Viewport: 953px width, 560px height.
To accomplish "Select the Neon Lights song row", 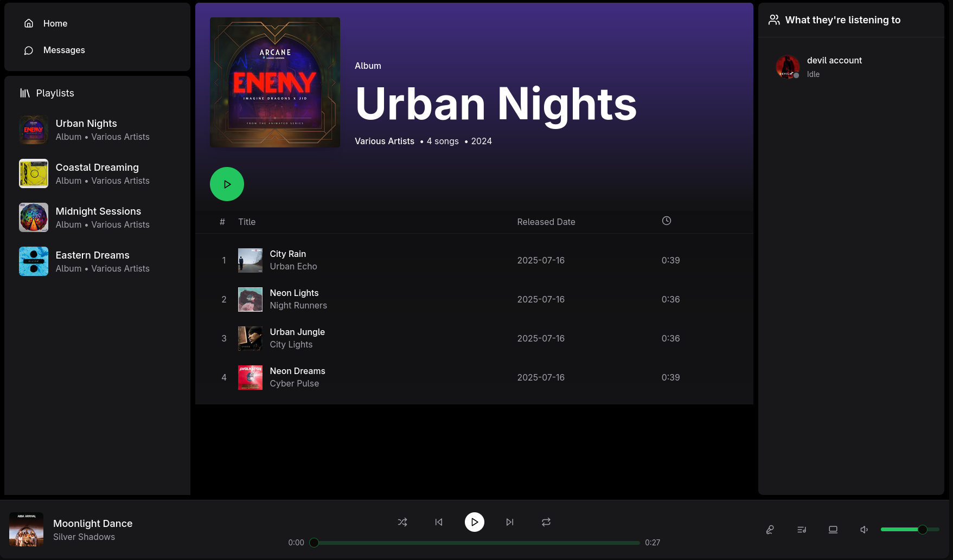I will 474,299.
